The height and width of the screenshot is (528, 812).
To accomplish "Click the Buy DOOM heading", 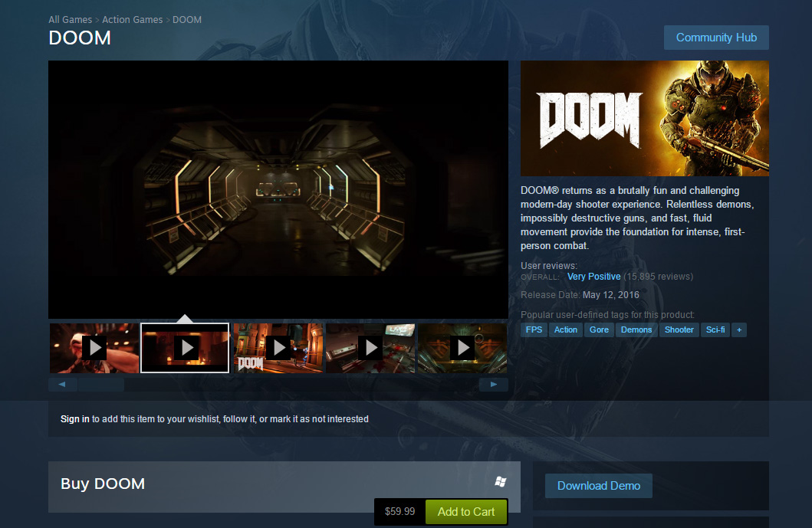I will point(103,484).
